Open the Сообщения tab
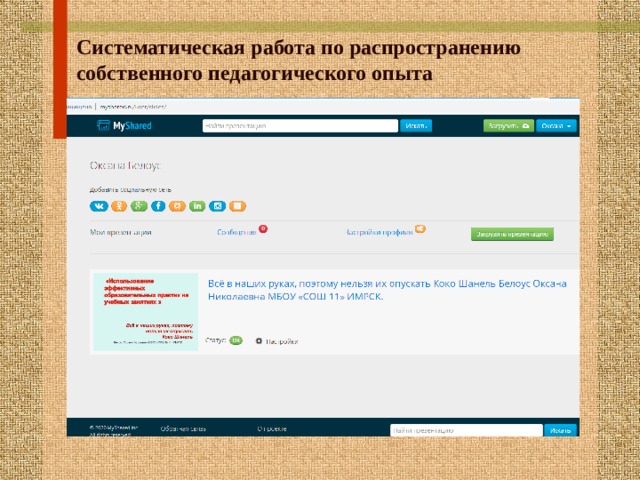This screenshot has height=480, width=640. (237, 232)
